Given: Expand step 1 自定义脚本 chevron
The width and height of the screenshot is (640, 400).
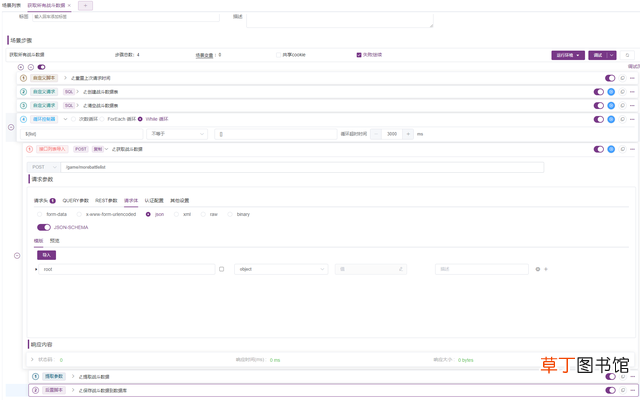Looking at the screenshot, I should click(65, 78).
